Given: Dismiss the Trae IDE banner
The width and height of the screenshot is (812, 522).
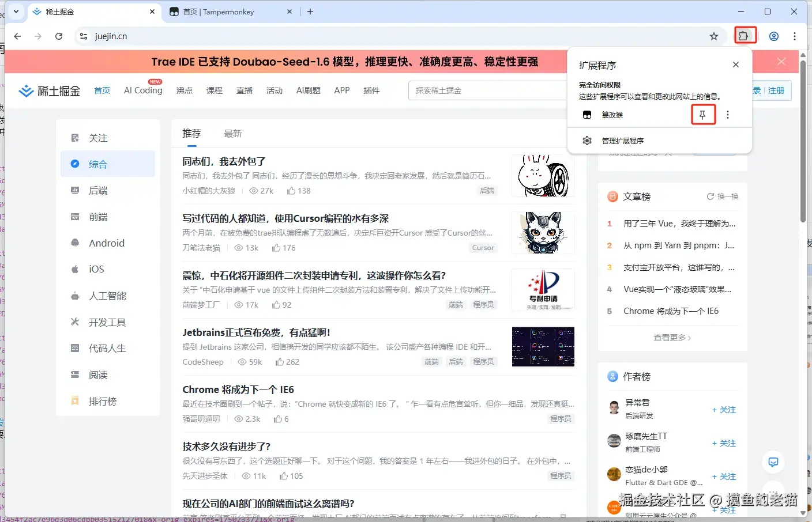Looking at the screenshot, I should [781, 62].
